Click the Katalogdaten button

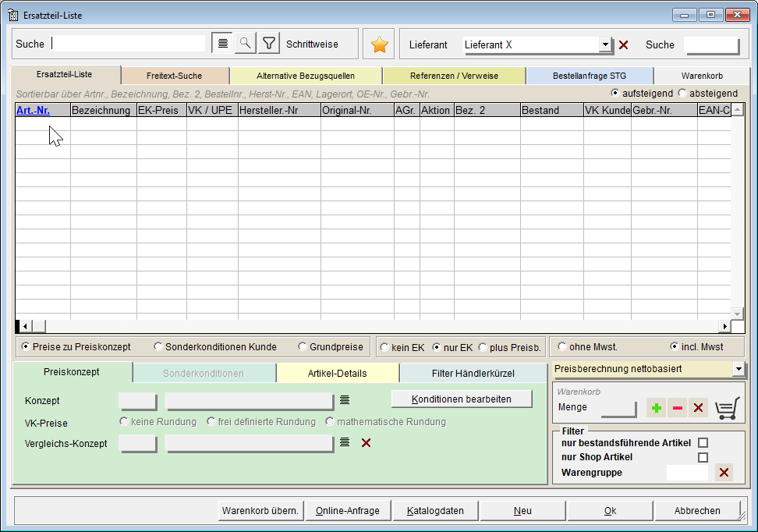[435, 511]
